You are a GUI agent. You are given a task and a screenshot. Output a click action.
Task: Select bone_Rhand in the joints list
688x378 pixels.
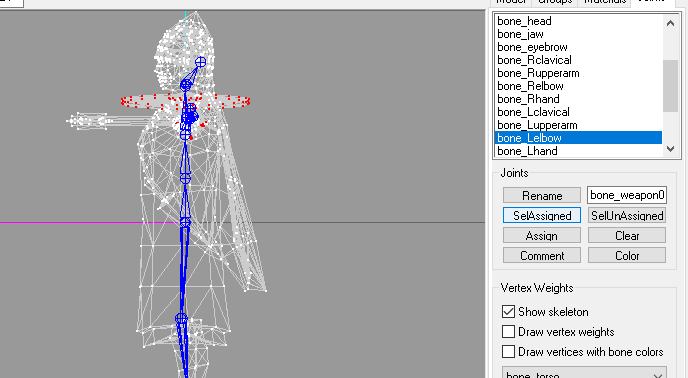coord(578,99)
